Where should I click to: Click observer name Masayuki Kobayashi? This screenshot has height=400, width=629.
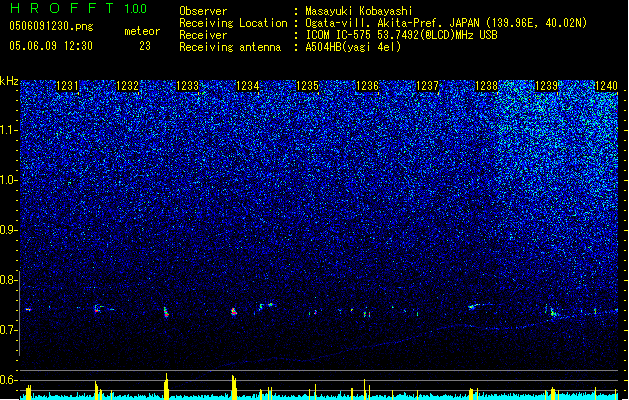click(359, 11)
